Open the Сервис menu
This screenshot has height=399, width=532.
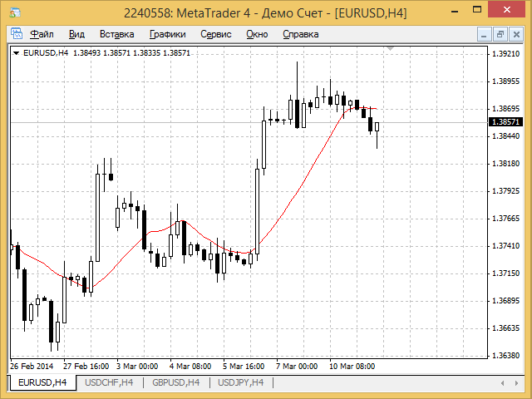click(216, 34)
